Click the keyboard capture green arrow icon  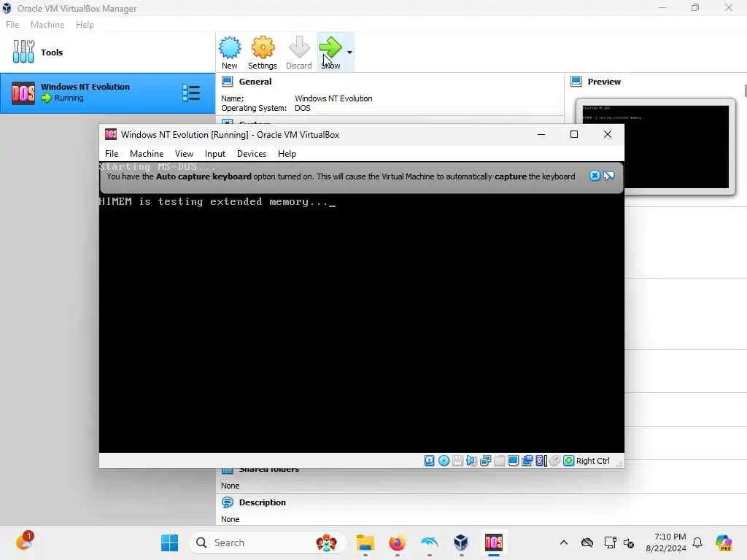coord(569,461)
